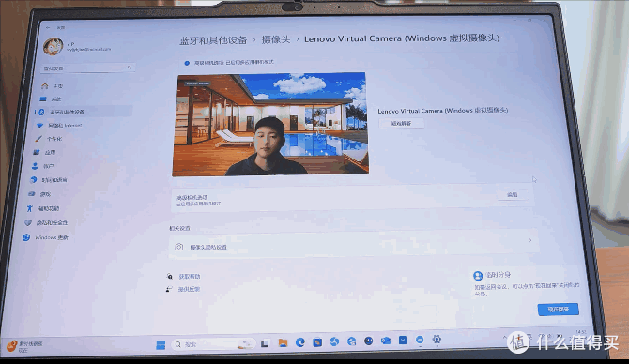Image resolution: width=629 pixels, height=364 pixels.
Task: Open the user account avatar
Action: (x=54, y=47)
